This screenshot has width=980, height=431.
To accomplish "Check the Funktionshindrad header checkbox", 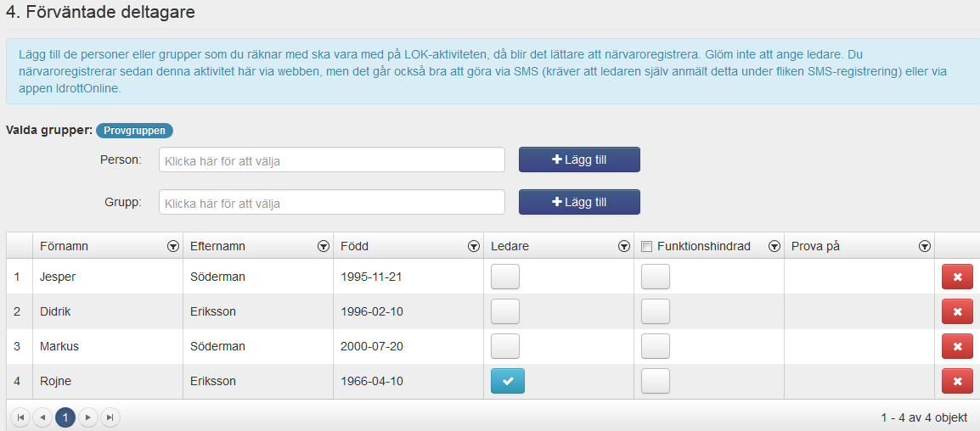I will [646, 247].
